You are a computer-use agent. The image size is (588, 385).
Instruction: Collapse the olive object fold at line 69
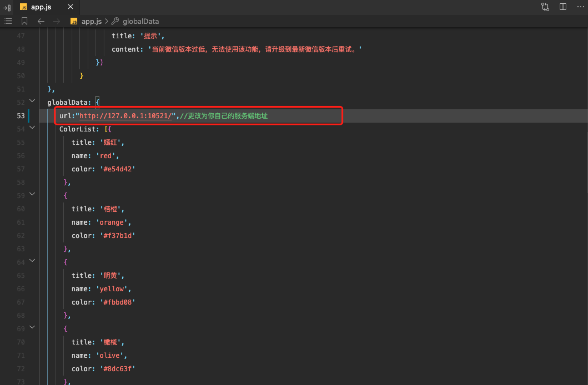pyautogui.click(x=32, y=327)
